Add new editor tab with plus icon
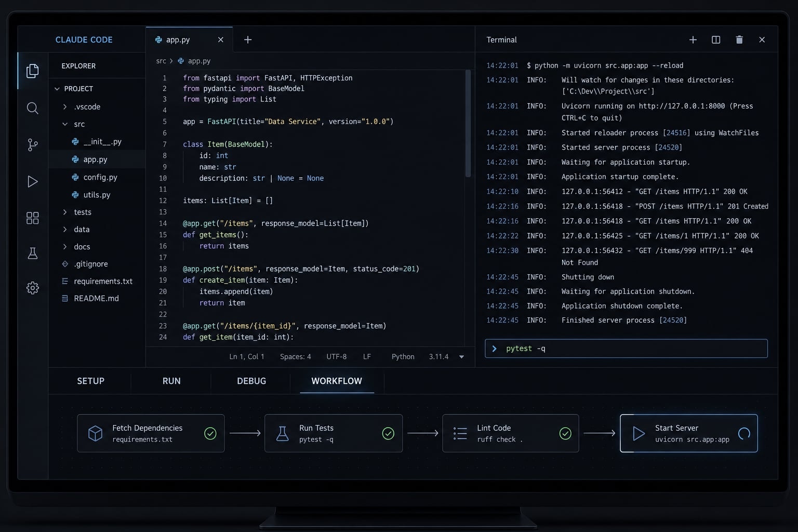Image resolution: width=798 pixels, height=532 pixels. click(x=248, y=39)
